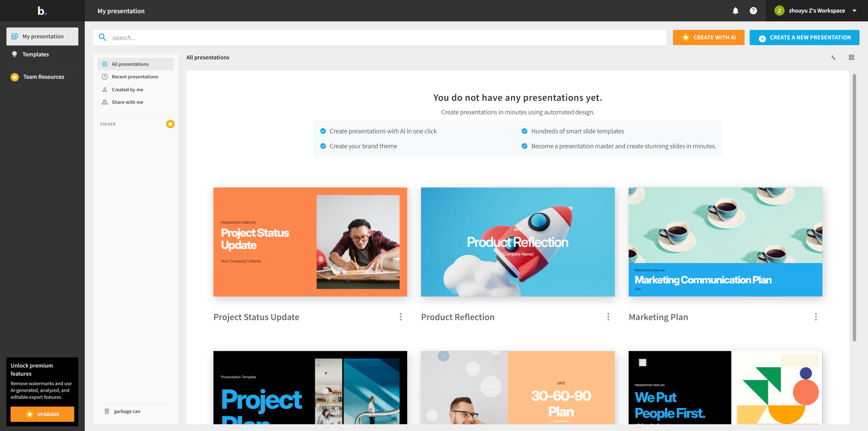Click the Upgrade button
Screen dimensions: 868x431
tap(42, 414)
